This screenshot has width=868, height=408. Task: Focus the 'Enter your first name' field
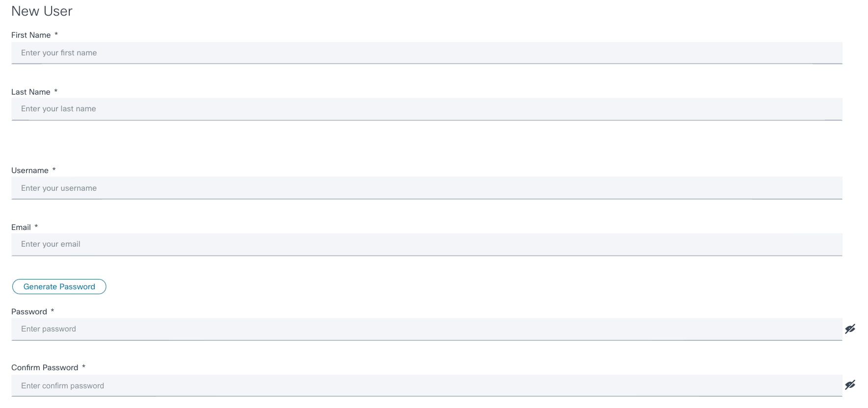[426, 53]
